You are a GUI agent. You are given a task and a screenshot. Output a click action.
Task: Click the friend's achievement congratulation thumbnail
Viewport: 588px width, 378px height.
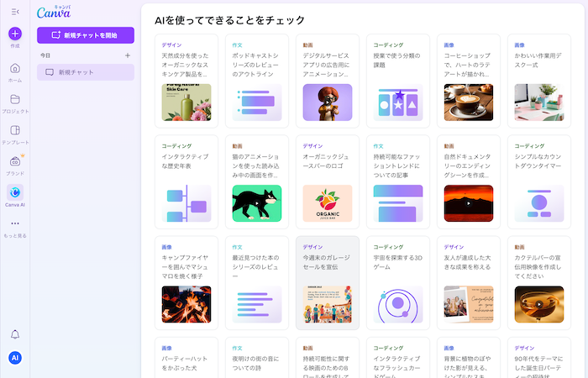(469, 304)
